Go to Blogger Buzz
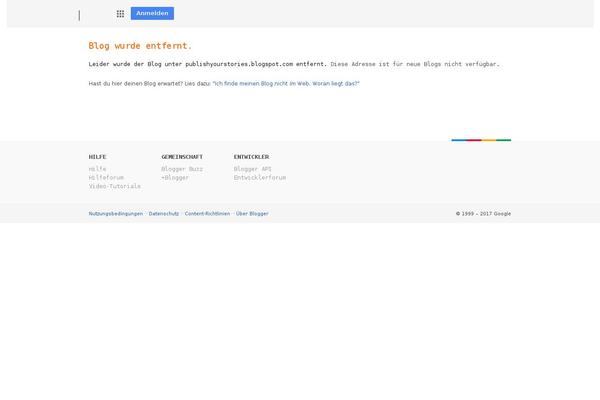600x400 pixels. click(182, 169)
